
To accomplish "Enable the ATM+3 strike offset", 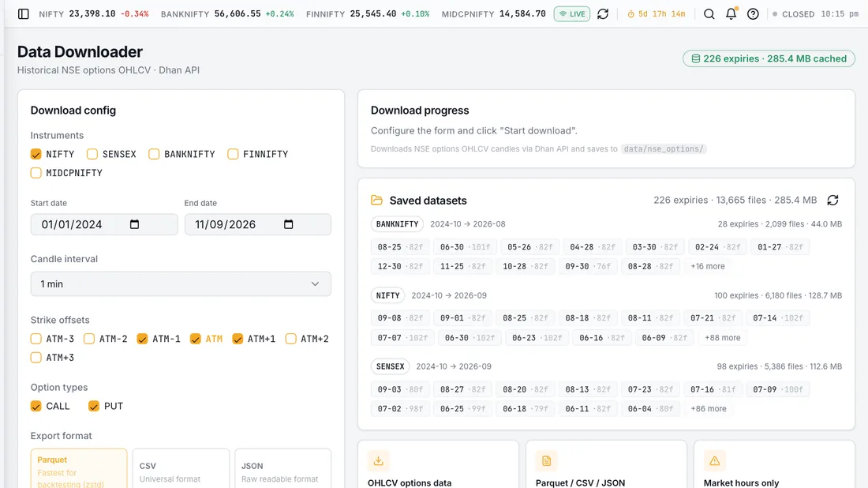I will click(36, 357).
